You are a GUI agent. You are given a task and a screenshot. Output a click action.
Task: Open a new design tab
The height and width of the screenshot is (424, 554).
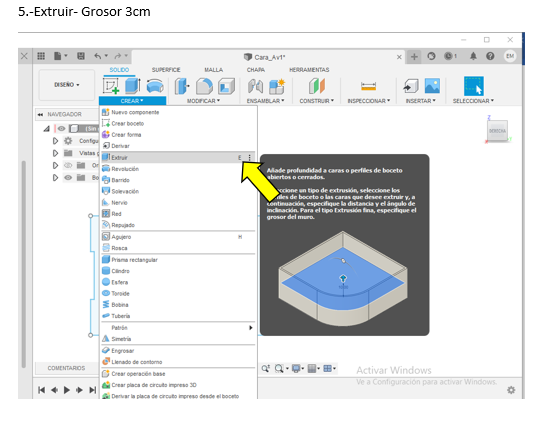point(414,56)
